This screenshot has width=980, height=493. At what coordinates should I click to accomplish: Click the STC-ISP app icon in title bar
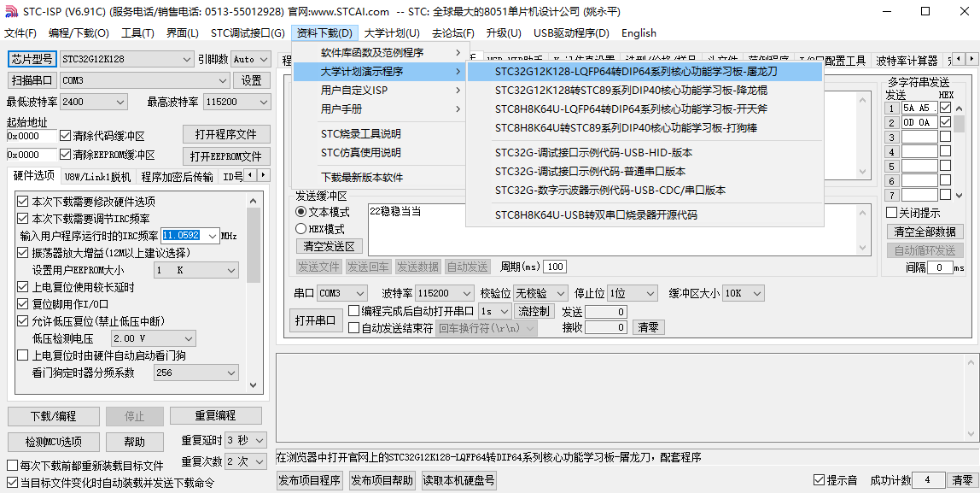11,11
